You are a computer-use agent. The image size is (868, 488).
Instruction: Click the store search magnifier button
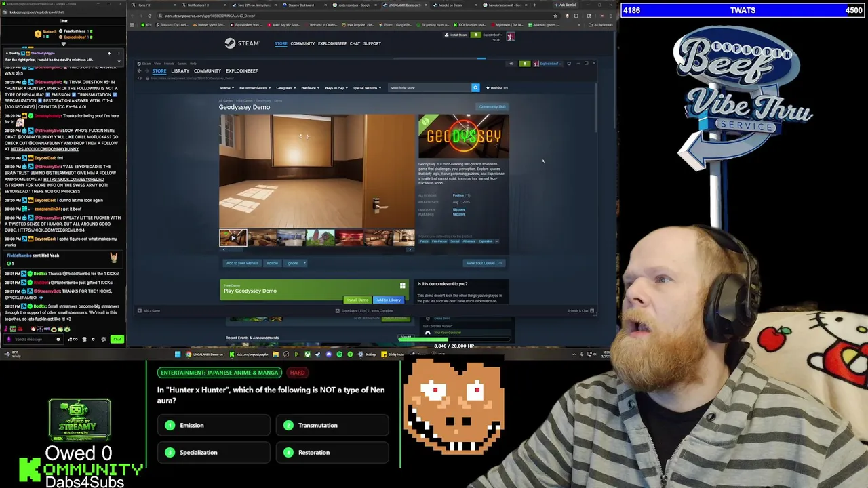[475, 87]
